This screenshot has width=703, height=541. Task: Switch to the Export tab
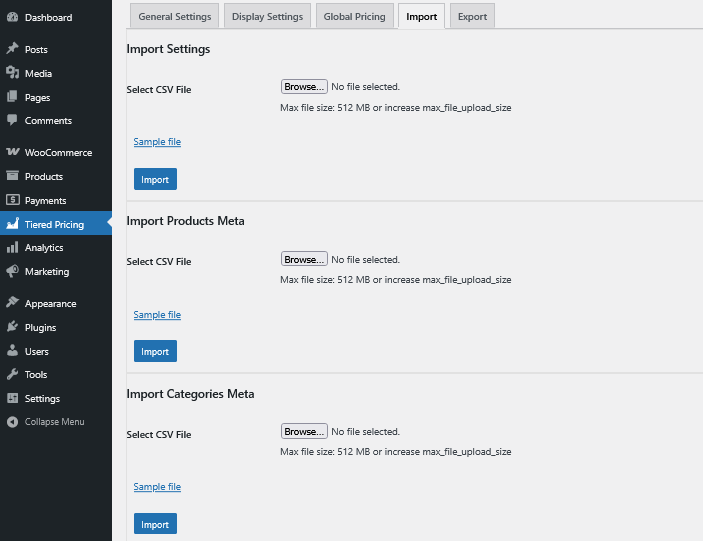point(472,17)
